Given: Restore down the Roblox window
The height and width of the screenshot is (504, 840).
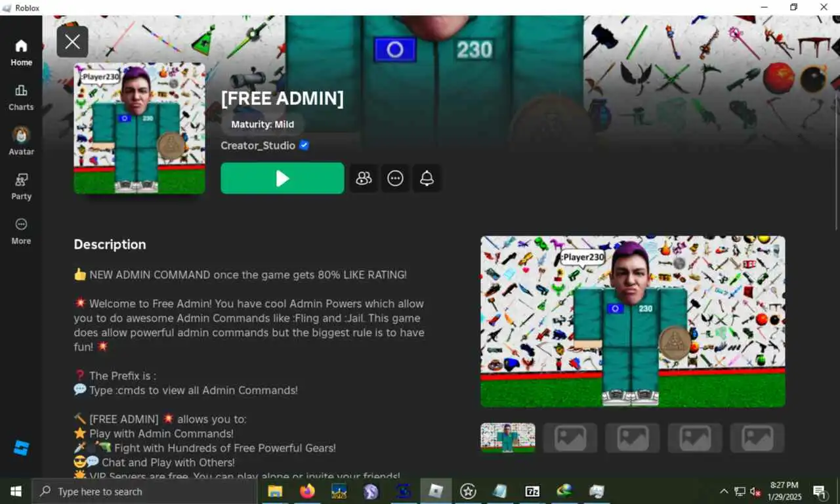Looking at the screenshot, I should pyautogui.click(x=794, y=7).
